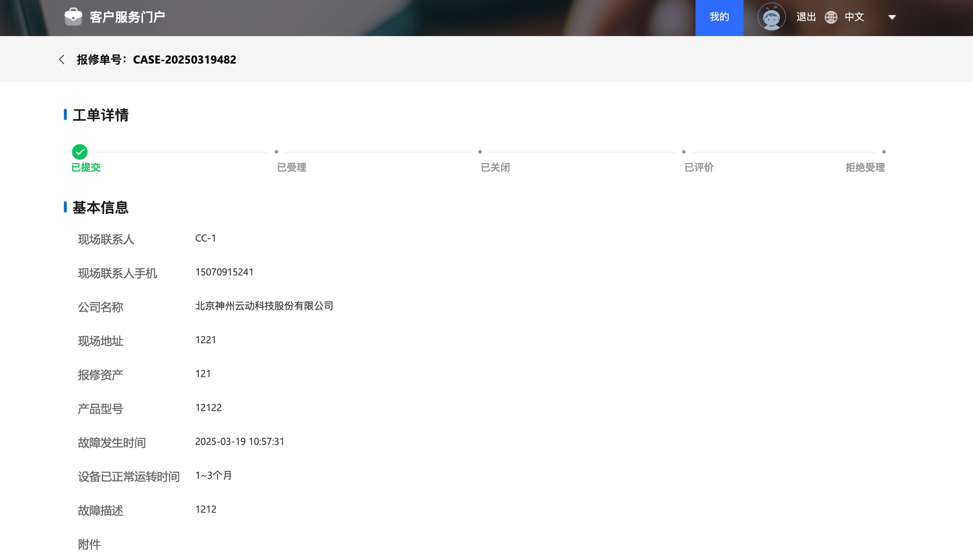This screenshot has width=973, height=560.
Task: Click the 客户服务门户 title
Action: (x=127, y=17)
